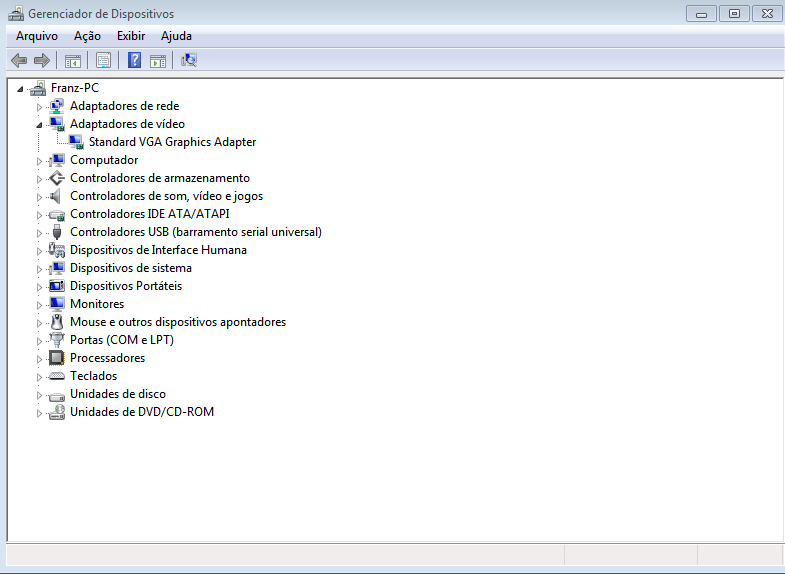Screen dimensions: 785x574
Task: Click the Processadores chip icon
Action: click(x=57, y=358)
